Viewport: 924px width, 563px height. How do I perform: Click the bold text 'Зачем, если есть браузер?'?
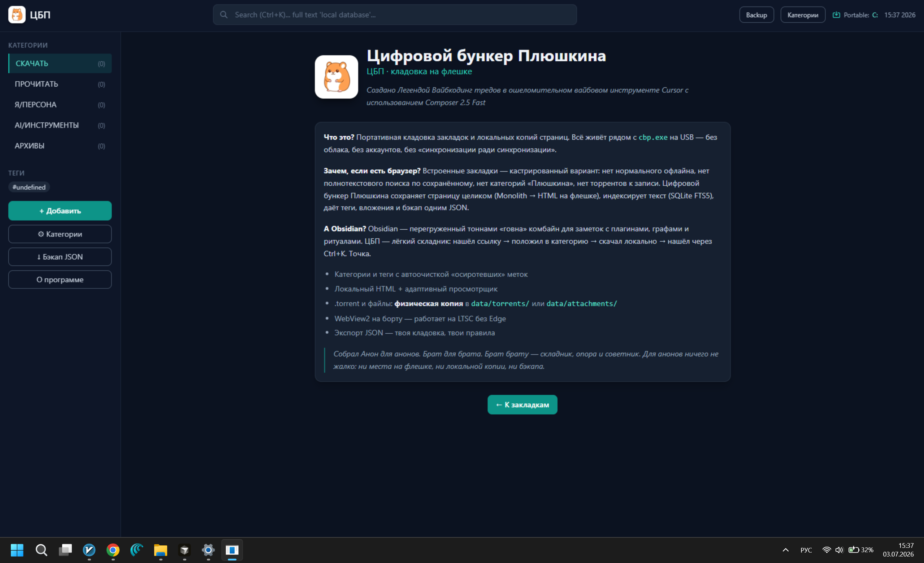pos(372,171)
